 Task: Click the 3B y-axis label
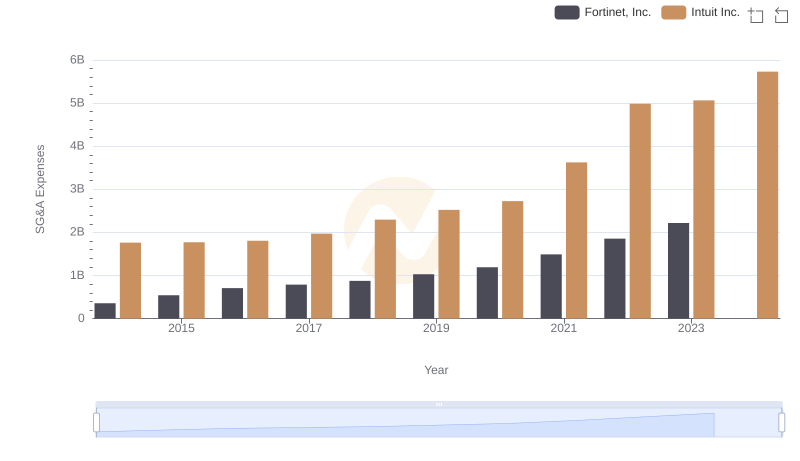click(x=77, y=189)
